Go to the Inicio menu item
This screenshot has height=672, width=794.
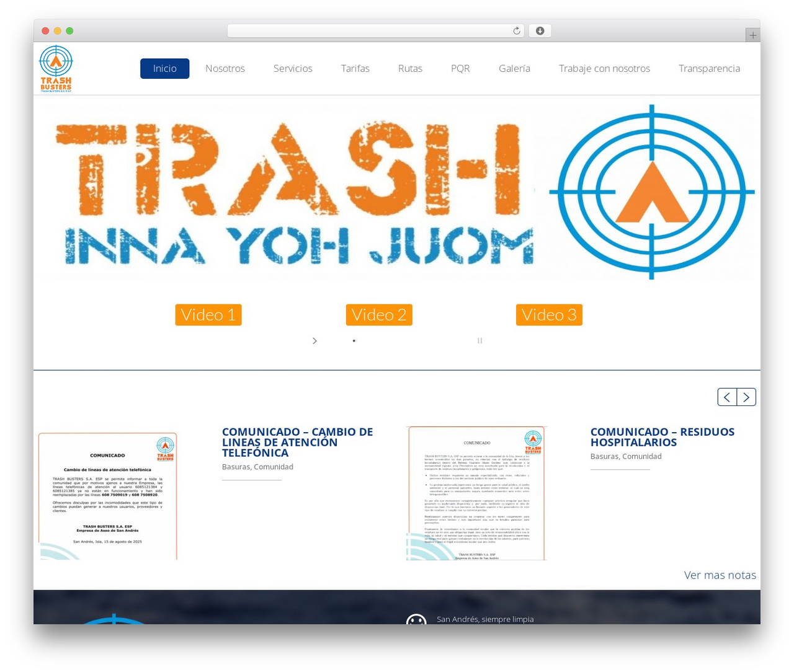pyautogui.click(x=165, y=68)
